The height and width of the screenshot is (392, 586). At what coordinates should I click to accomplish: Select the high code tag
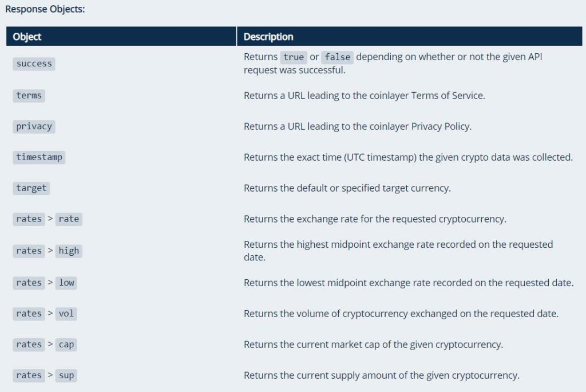pyautogui.click(x=69, y=251)
